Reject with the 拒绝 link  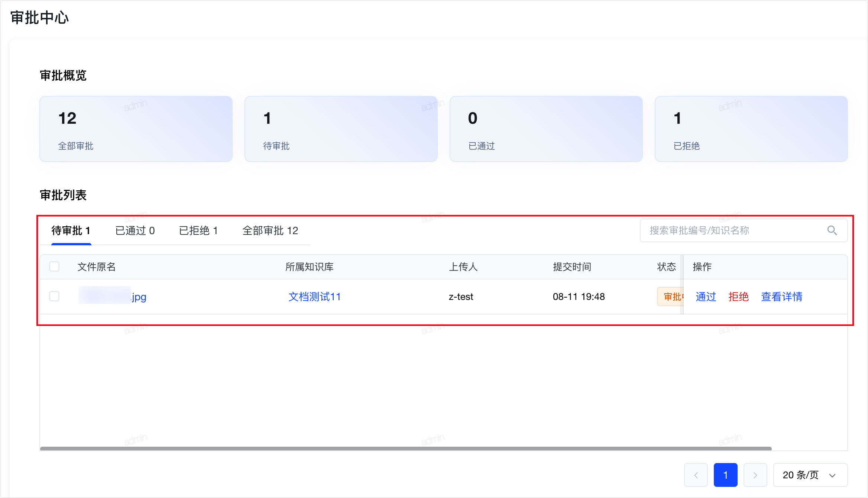738,297
